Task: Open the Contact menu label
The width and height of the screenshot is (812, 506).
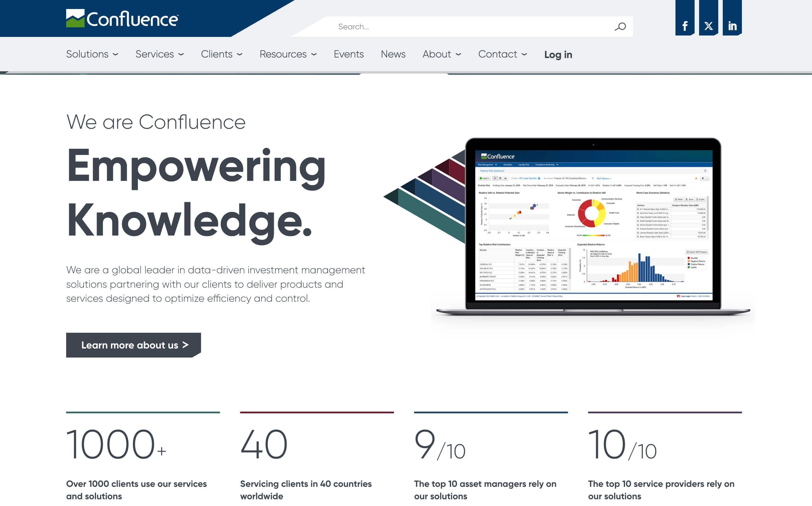Action: (x=498, y=54)
